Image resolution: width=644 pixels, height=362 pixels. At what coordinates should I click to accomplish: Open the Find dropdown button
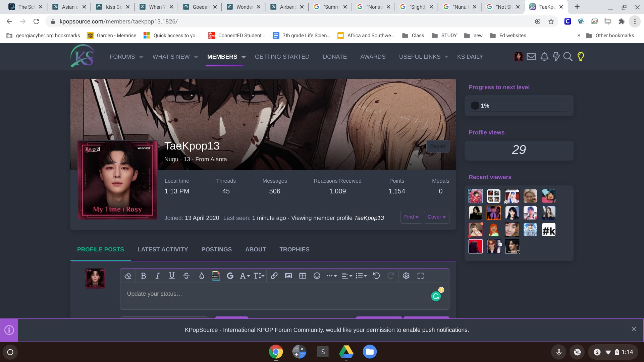[411, 217]
